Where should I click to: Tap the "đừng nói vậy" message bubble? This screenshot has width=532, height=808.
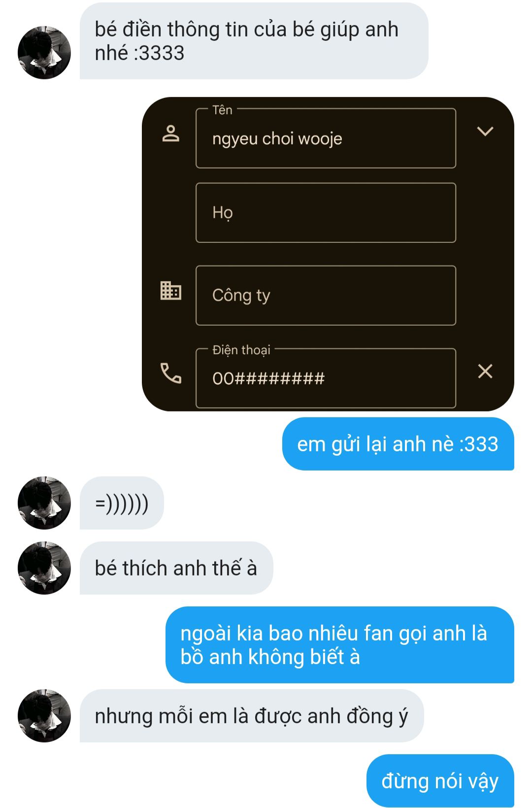(440, 781)
